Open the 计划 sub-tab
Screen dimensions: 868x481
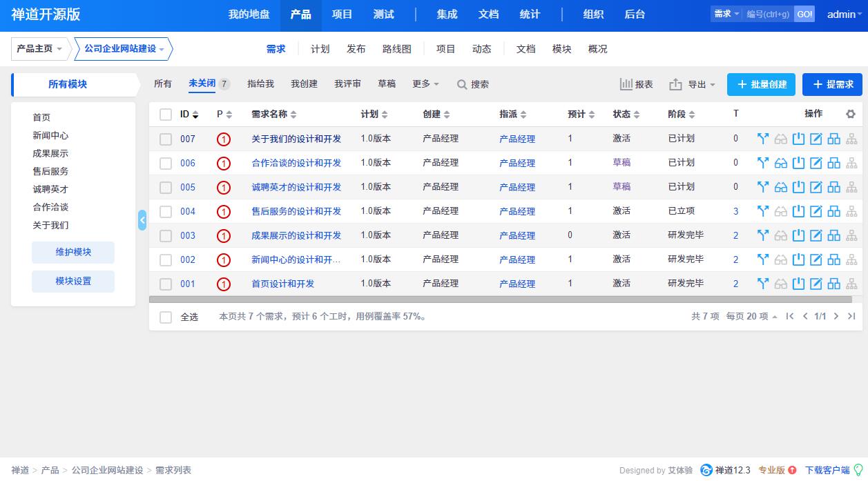tap(320, 49)
